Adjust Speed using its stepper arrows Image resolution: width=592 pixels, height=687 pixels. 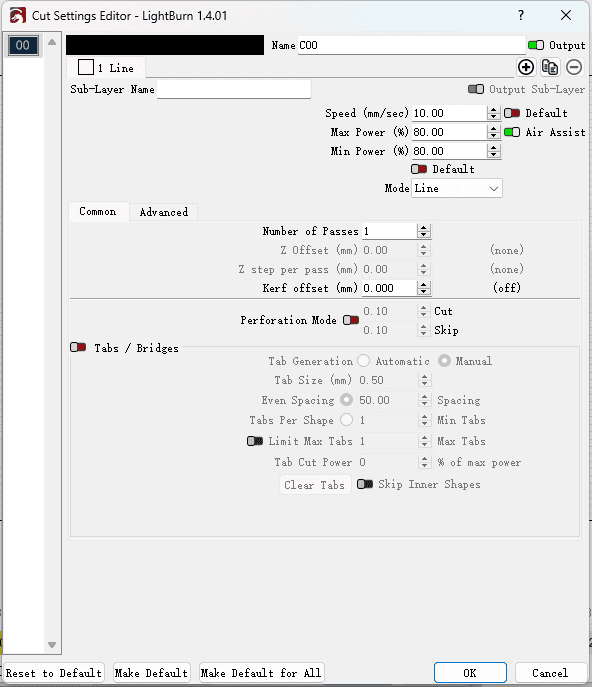coord(494,113)
